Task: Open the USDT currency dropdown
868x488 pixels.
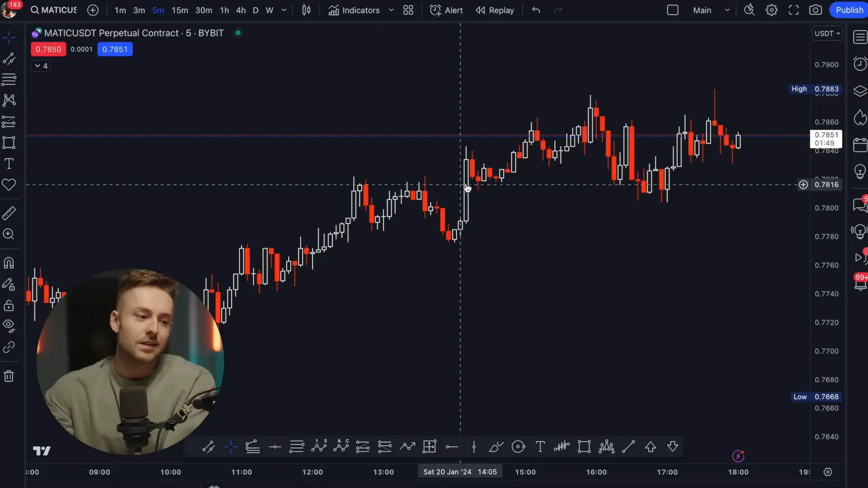Action: click(x=827, y=33)
